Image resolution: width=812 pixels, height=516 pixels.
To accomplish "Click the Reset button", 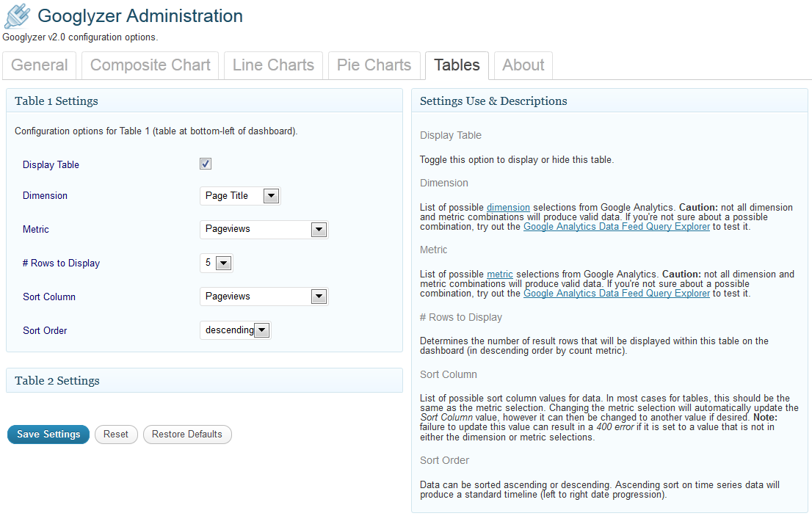I will pos(116,435).
